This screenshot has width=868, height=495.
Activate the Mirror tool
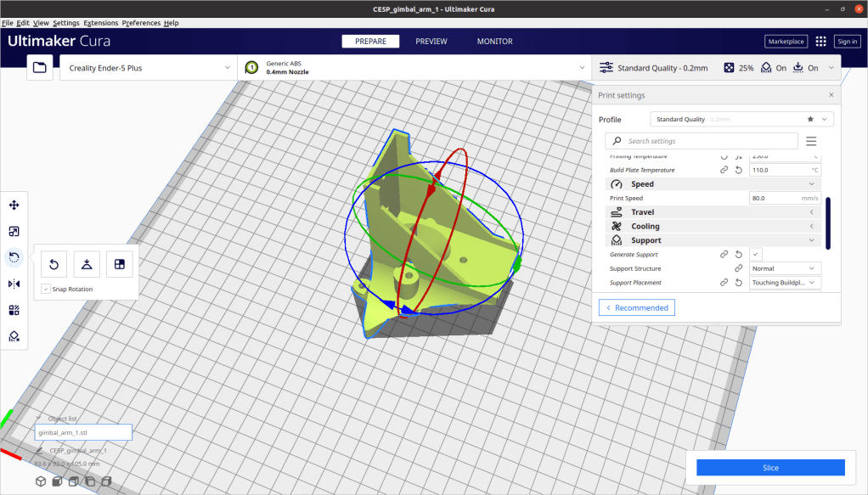pos(14,284)
